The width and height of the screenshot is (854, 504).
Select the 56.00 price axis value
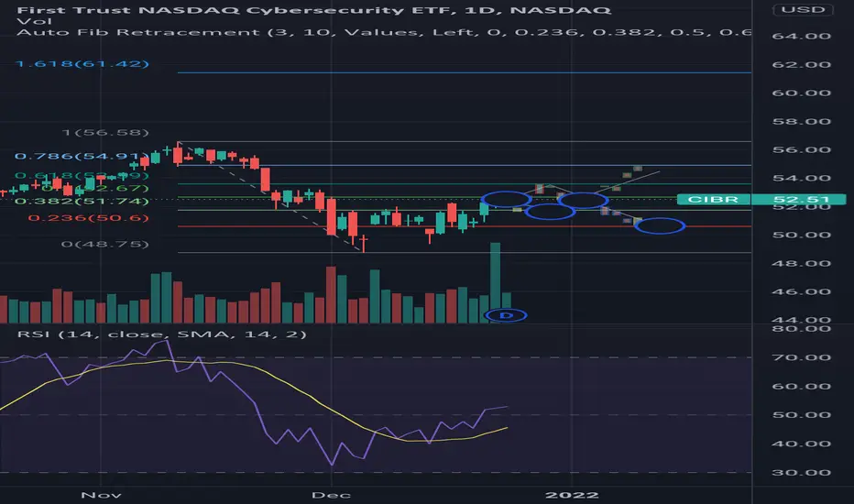pyautogui.click(x=801, y=149)
